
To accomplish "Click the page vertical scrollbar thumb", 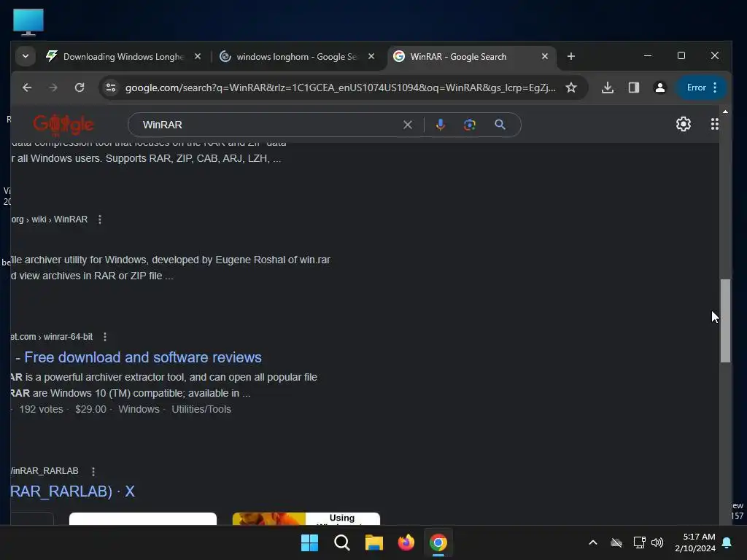I will click(725, 321).
